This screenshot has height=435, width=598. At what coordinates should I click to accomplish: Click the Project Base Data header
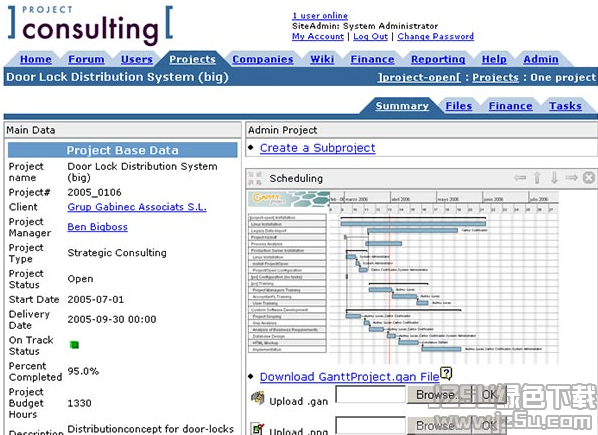(122, 150)
